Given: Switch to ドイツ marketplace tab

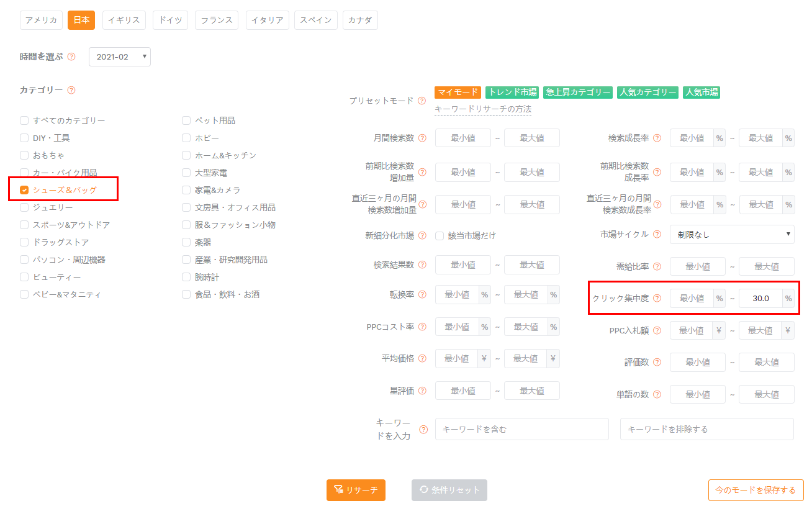Looking at the screenshot, I should tap(171, 20).
